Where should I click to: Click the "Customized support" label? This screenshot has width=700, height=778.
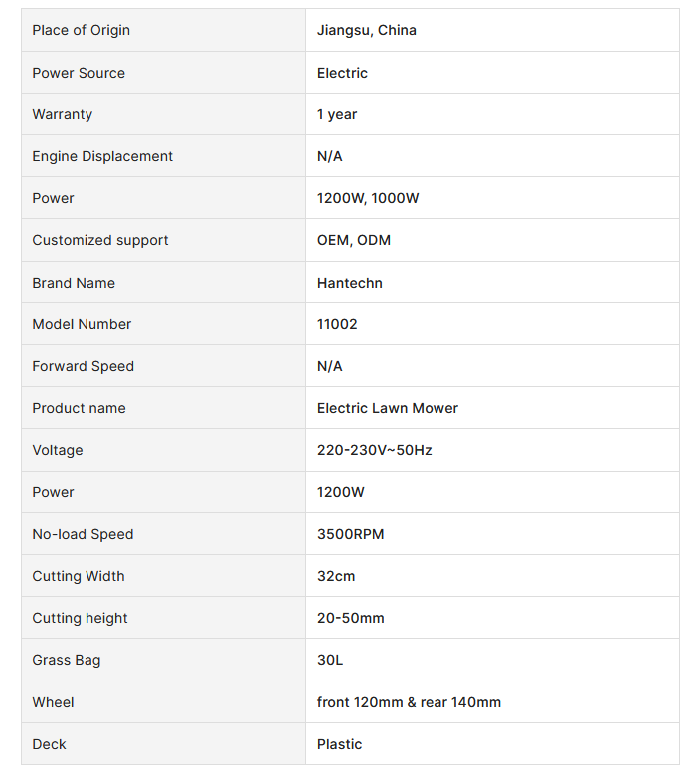100,240
